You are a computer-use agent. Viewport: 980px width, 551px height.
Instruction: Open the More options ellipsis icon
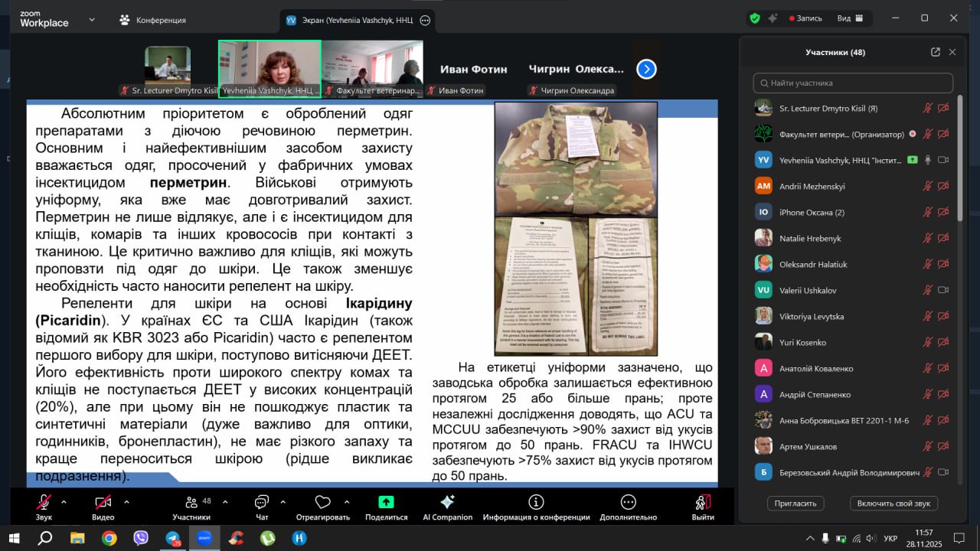[x=628, y=502]
